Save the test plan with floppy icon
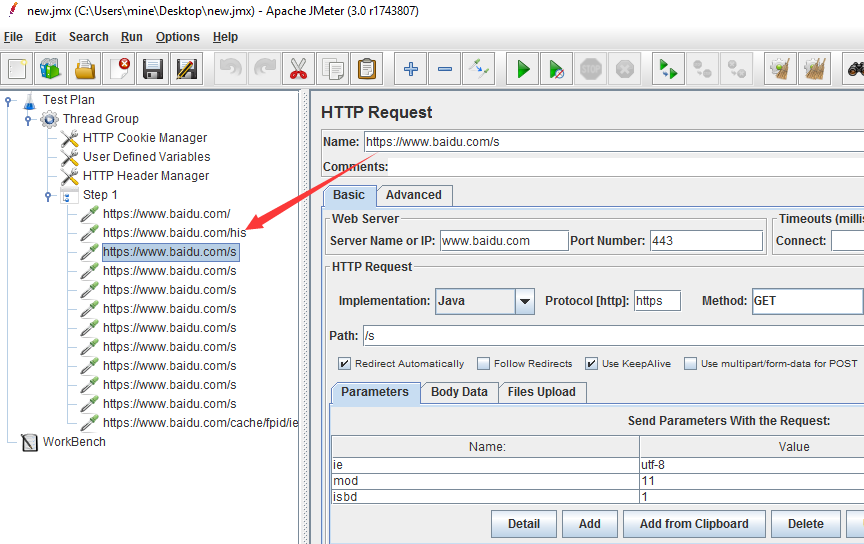This screenshot has height=544, width=864. coord(153,69)
